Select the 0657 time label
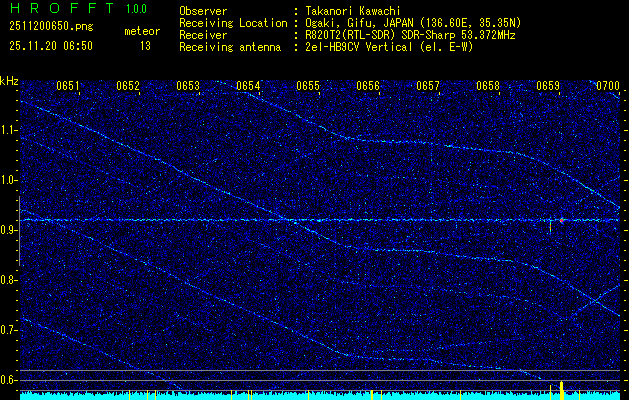 tap(428, 86)
